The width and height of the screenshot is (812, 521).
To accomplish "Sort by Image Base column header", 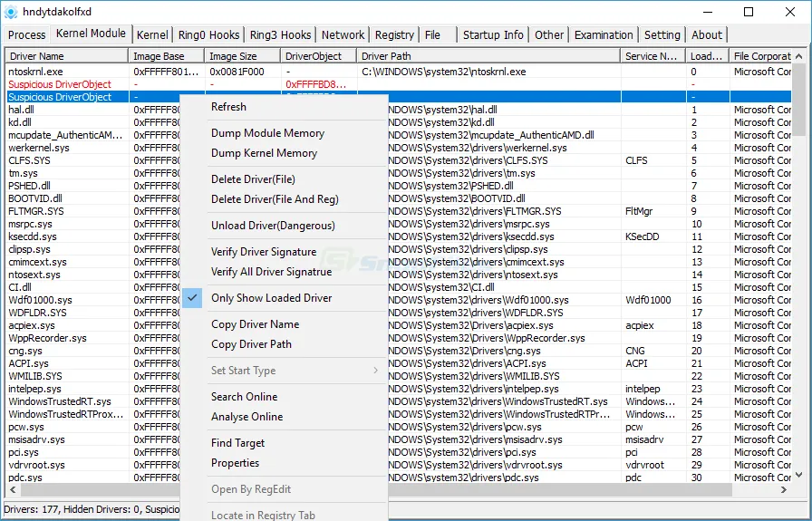I will click(x=166, y=56).
